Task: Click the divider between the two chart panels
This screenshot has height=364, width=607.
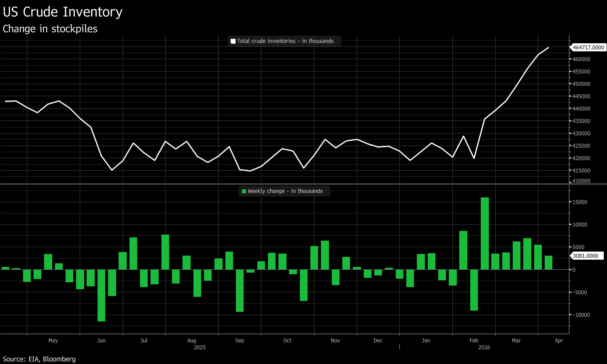Action: pos(283,184)
